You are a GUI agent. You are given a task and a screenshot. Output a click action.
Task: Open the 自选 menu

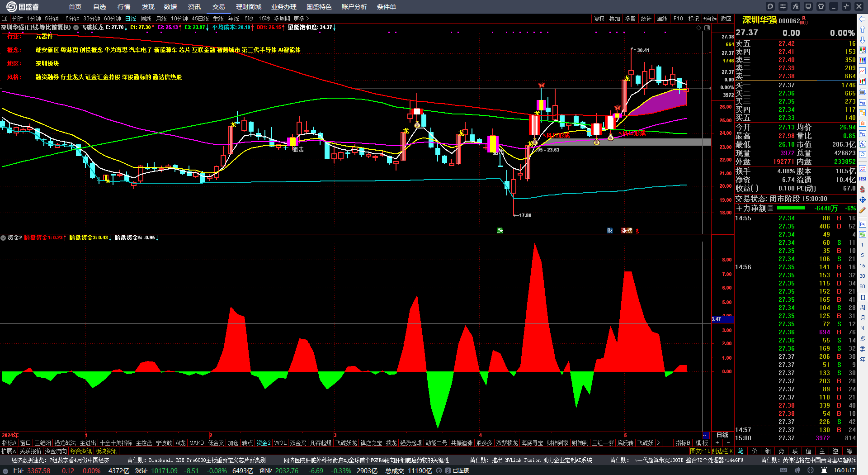coord(99,7)
